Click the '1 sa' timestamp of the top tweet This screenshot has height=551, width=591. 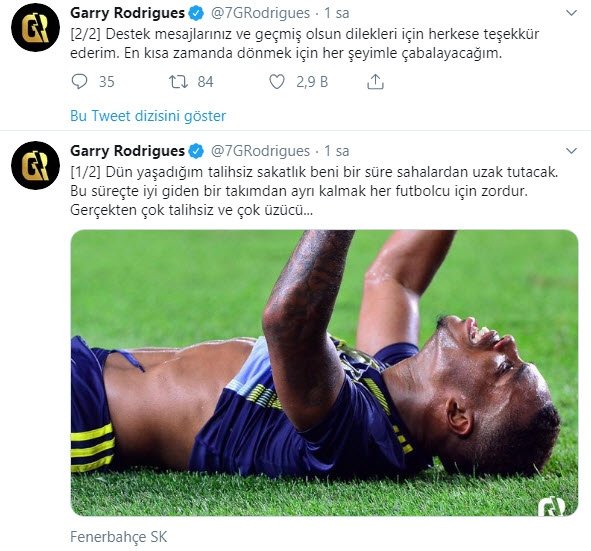click(337, 13)
